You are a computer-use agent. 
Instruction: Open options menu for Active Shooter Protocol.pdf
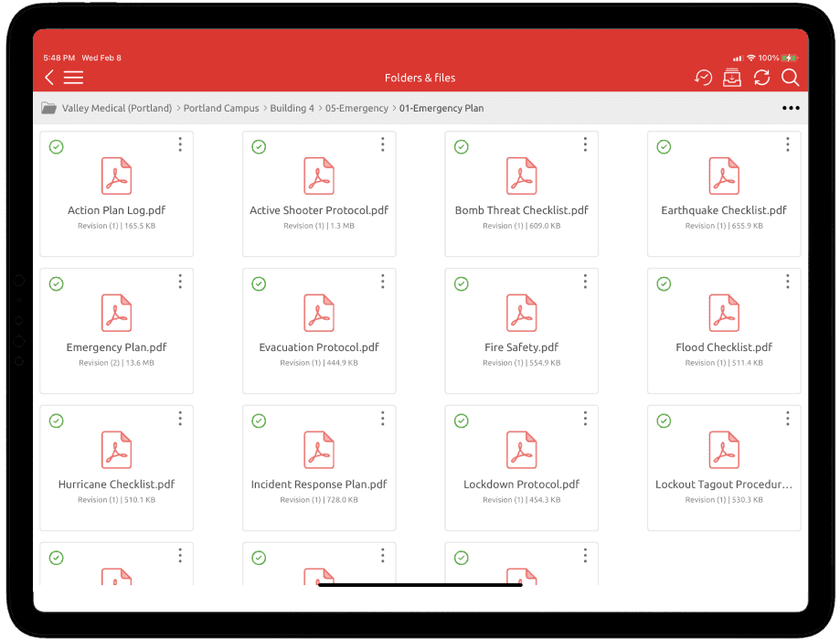(x=382, y=144)
